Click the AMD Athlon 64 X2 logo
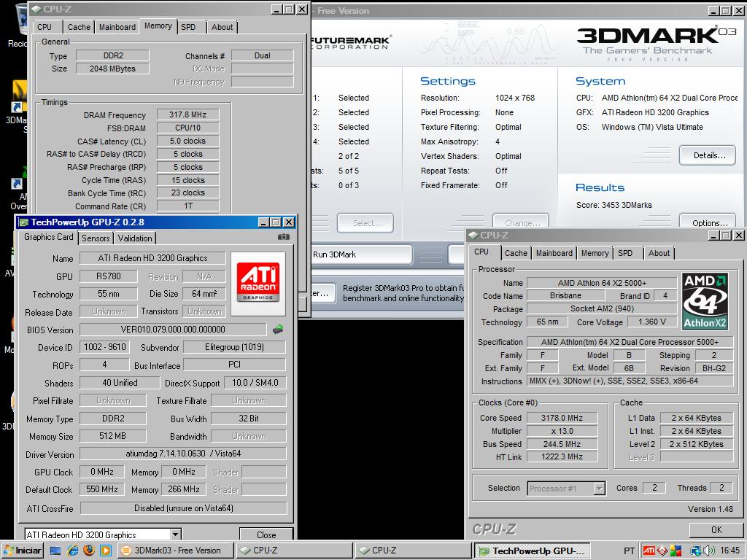 point(705,301)
